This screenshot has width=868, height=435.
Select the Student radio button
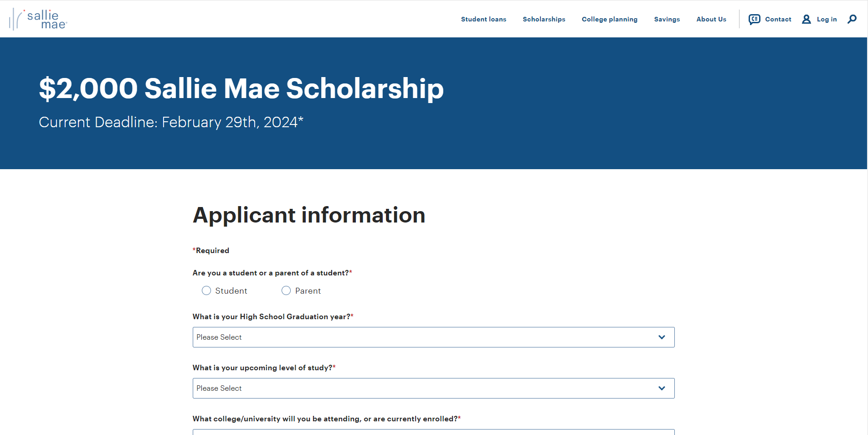206,291
